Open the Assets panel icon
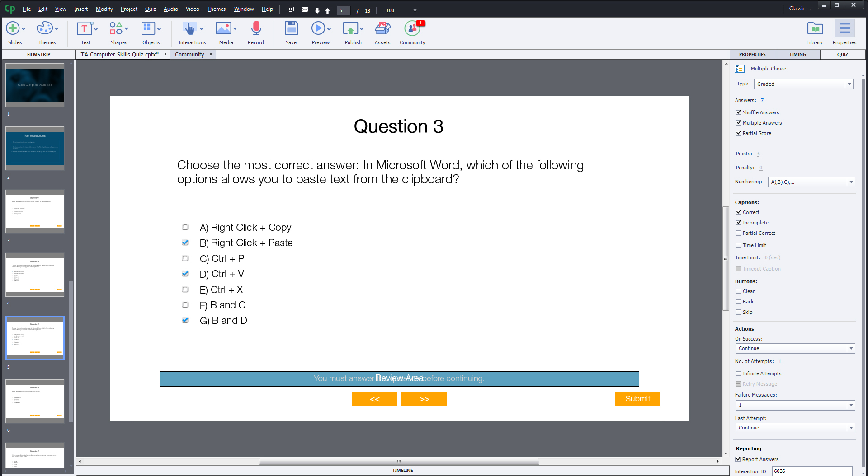The image size is (868, 476). click(x=382, y=29)
